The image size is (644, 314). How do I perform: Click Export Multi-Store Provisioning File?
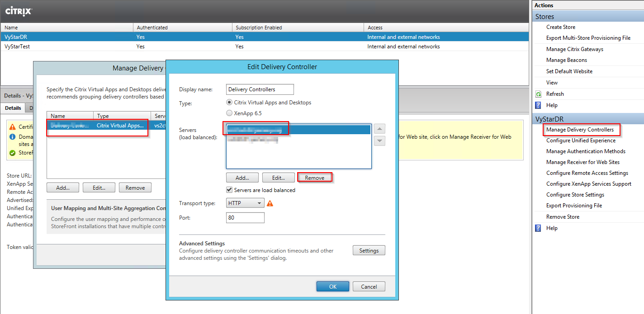tap(588, 38)
